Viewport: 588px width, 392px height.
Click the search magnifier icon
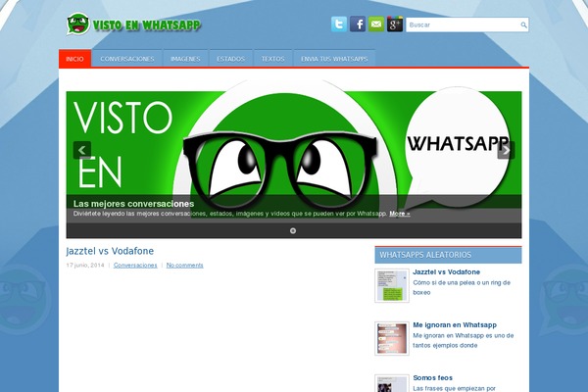click(523, 25)
